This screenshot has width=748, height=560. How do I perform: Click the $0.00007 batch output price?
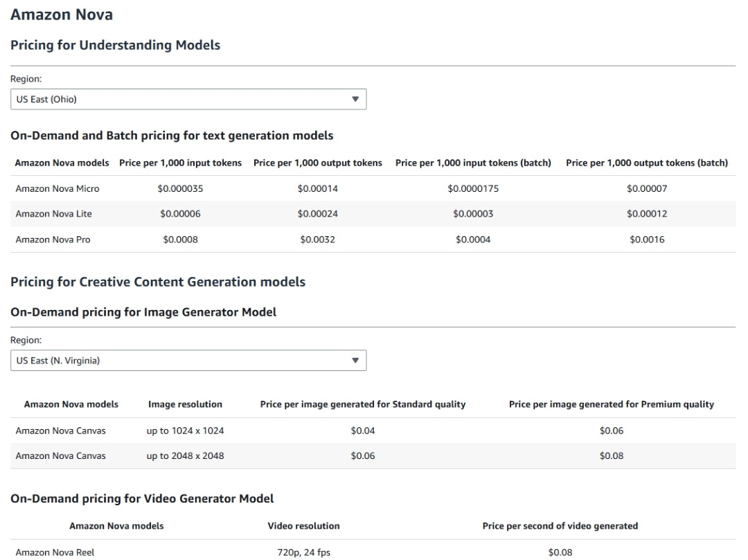(647, 189)
